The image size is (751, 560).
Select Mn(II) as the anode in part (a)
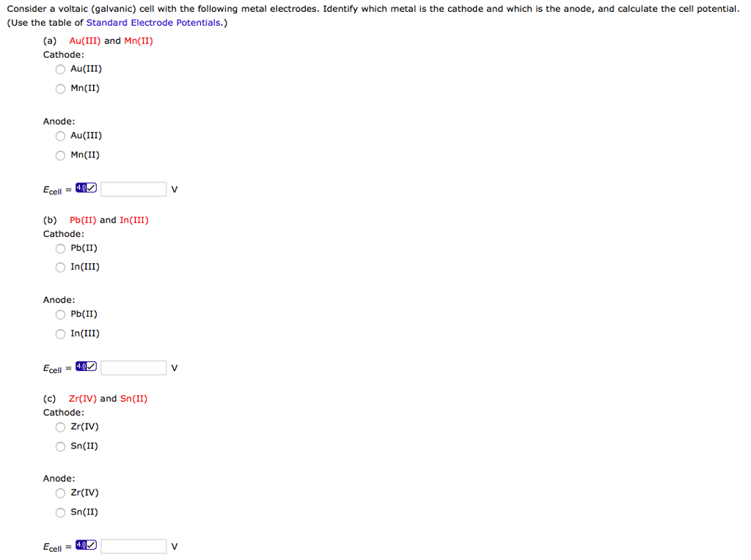pos(60,155)
